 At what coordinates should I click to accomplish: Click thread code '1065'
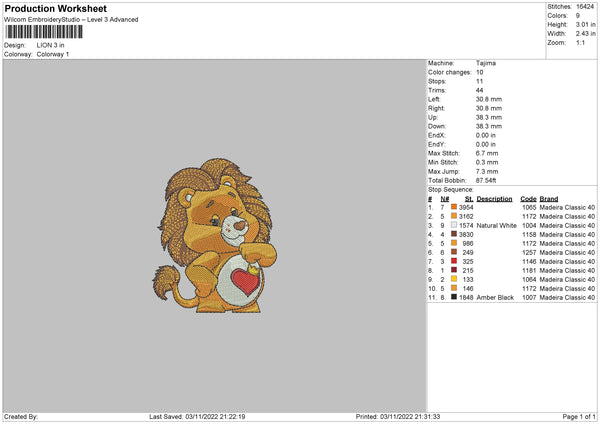(x=529, y=207)
